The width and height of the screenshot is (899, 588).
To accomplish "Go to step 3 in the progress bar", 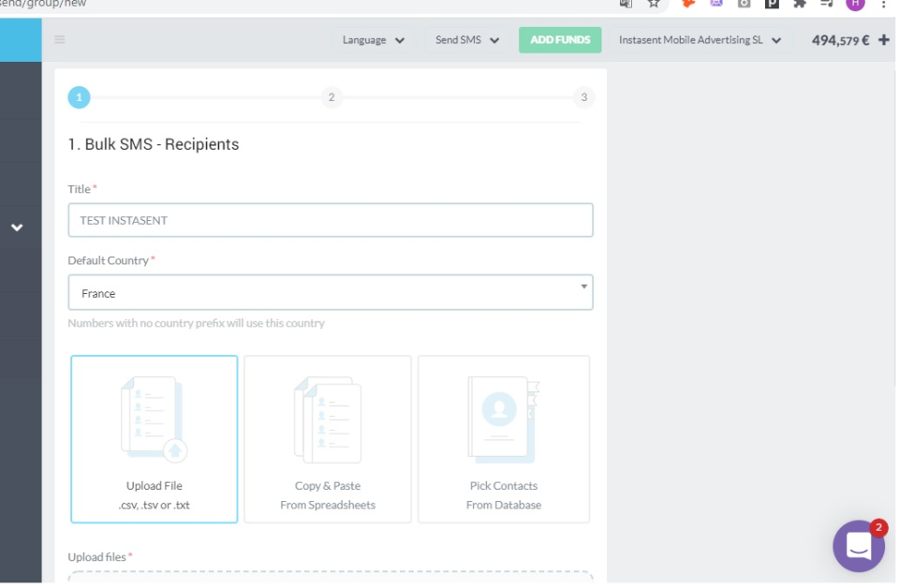I will coord(583,97).
